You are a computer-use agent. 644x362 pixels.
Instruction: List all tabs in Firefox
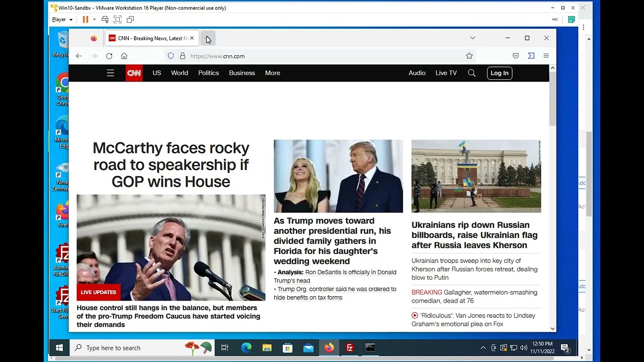coord(472,38)
